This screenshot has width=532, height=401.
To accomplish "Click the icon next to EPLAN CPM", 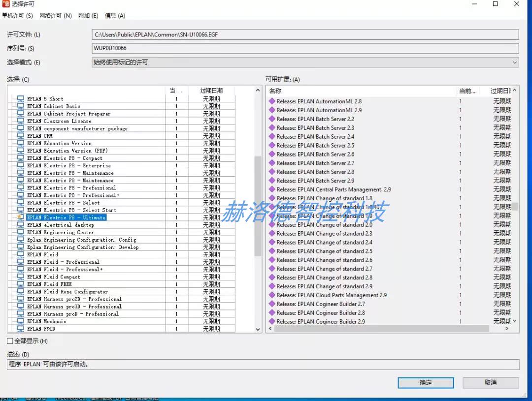I will click(x=21, y=136).
